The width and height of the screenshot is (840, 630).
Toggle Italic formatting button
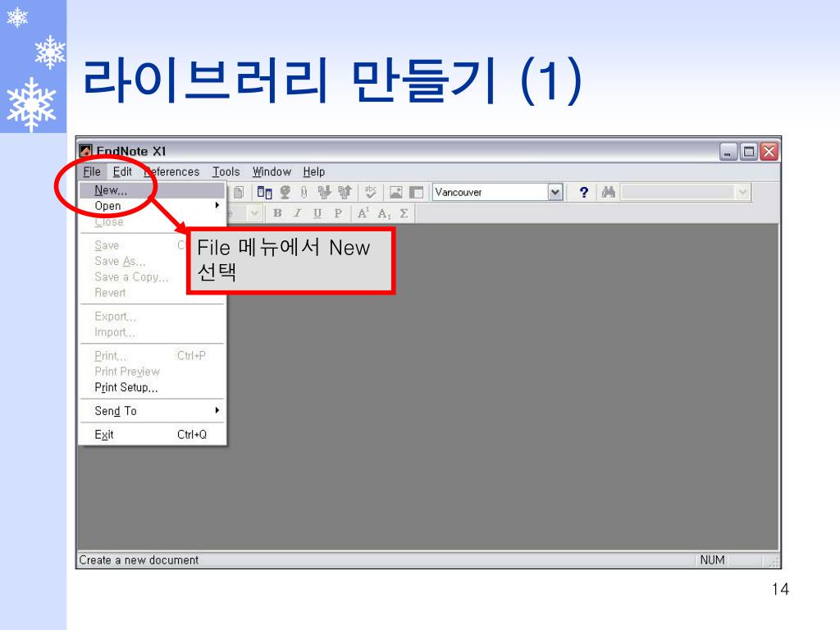click(297, 213)
